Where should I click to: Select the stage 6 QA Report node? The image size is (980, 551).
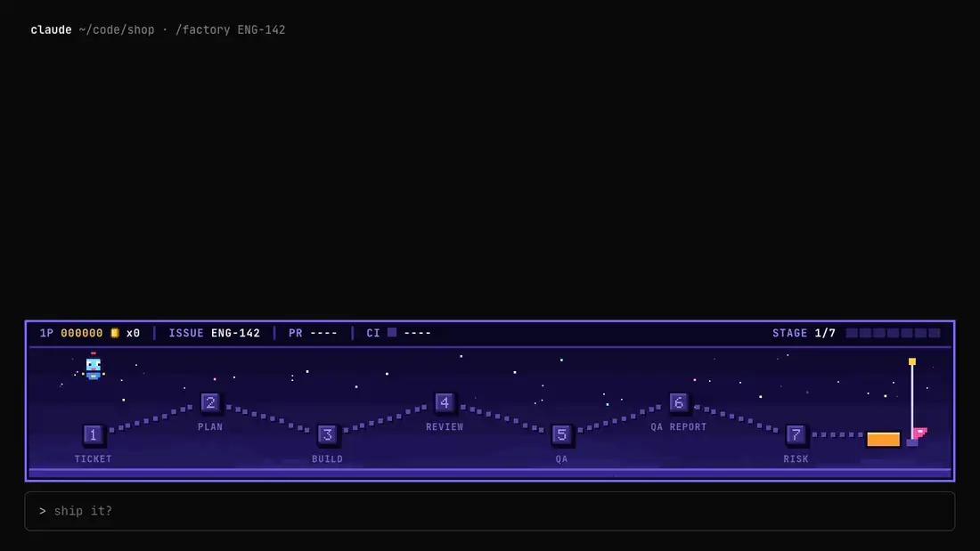[x=678, y=402]
